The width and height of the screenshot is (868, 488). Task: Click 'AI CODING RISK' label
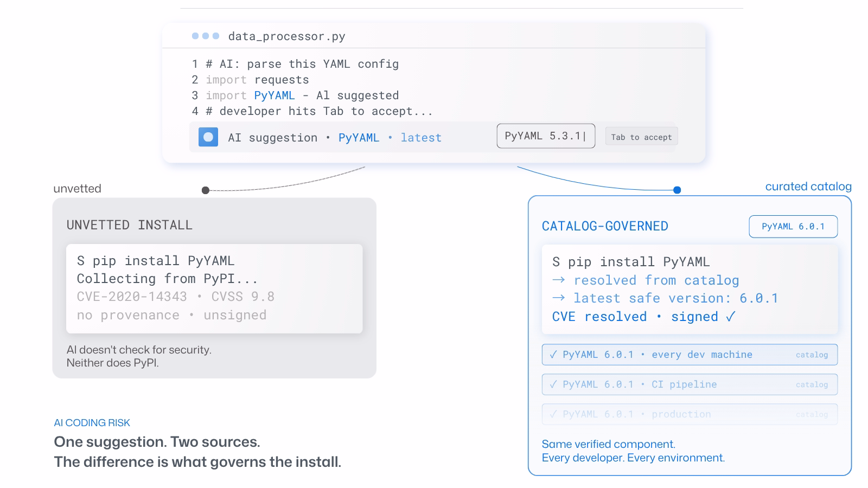(x=92, y=423)
